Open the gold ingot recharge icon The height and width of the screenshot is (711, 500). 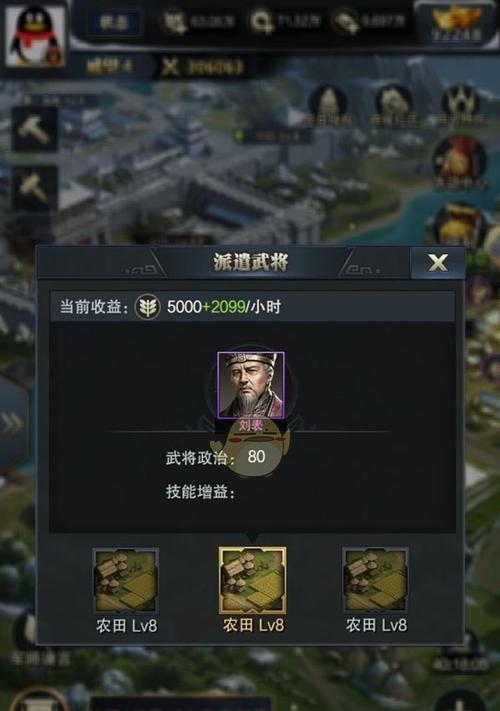click(456, 23)
